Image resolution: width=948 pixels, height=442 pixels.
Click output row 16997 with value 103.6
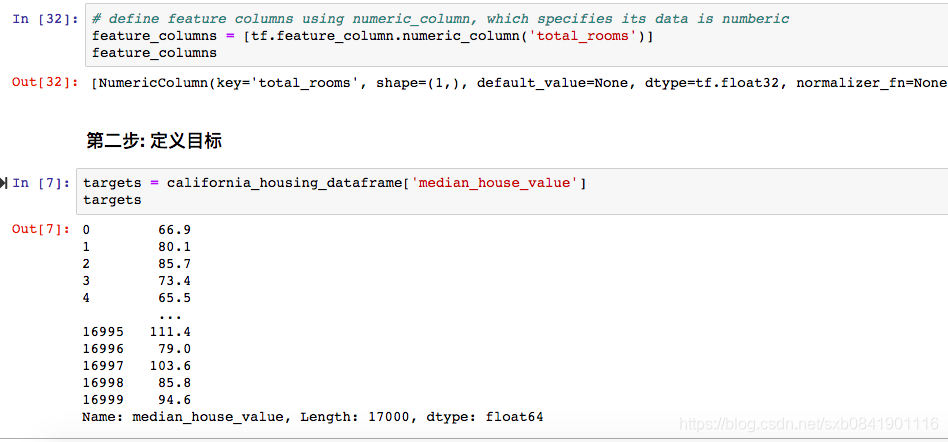click(137, 366)
